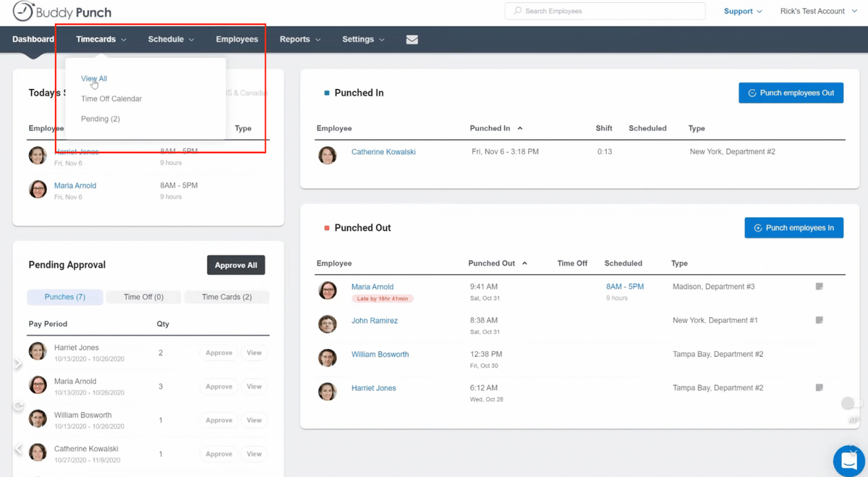The image size is (868, 477).
Task: Open Catherine Kowalski's profile link
Action: point(383,152)
